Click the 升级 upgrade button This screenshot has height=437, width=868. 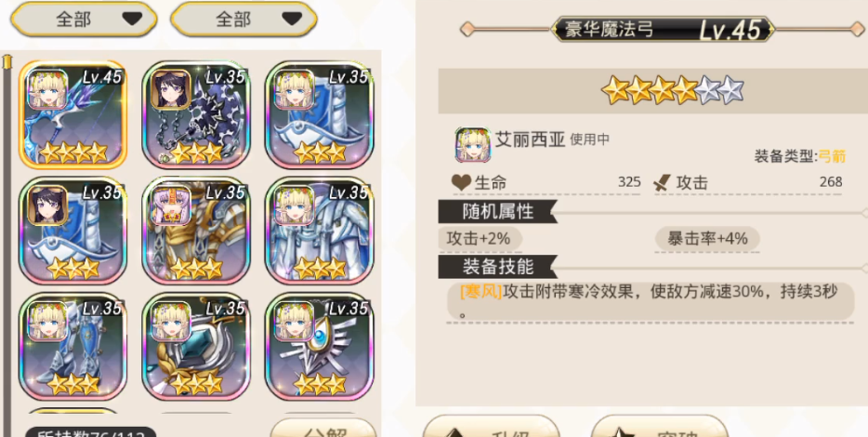pos(492,427)
